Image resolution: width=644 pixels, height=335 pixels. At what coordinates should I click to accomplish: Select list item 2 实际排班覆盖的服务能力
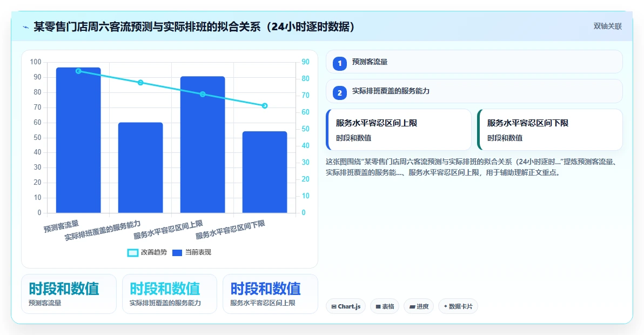(x=474, y=91)
